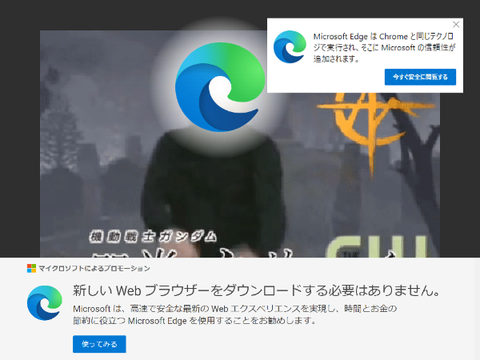The width and height of the screenshot is (480, 360).
Task: Click the Edge logo in the bottom promotion banner
Action: point(45,303)
